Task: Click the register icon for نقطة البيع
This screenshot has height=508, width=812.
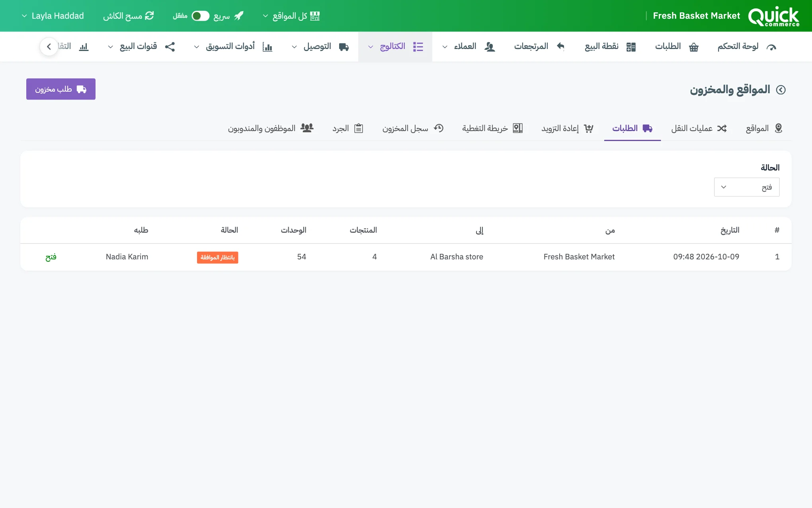Action: click(x=631, y=47)
